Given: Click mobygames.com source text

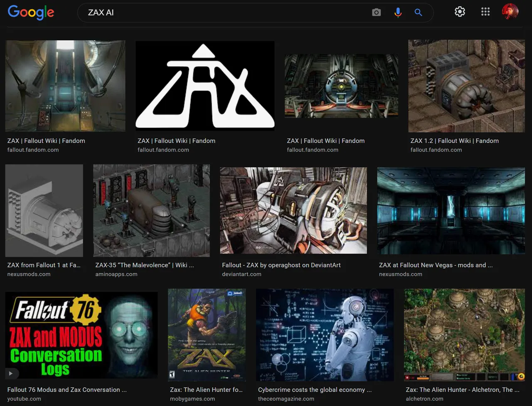Looking at the screenshot, I should tap(192, 399).
